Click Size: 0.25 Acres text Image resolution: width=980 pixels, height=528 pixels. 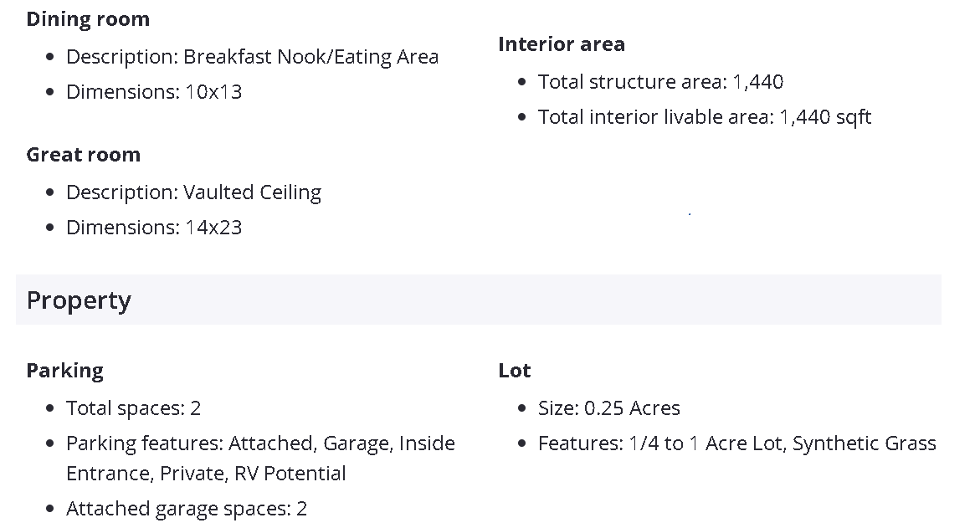pyautogui.click(x=608, y=408)
